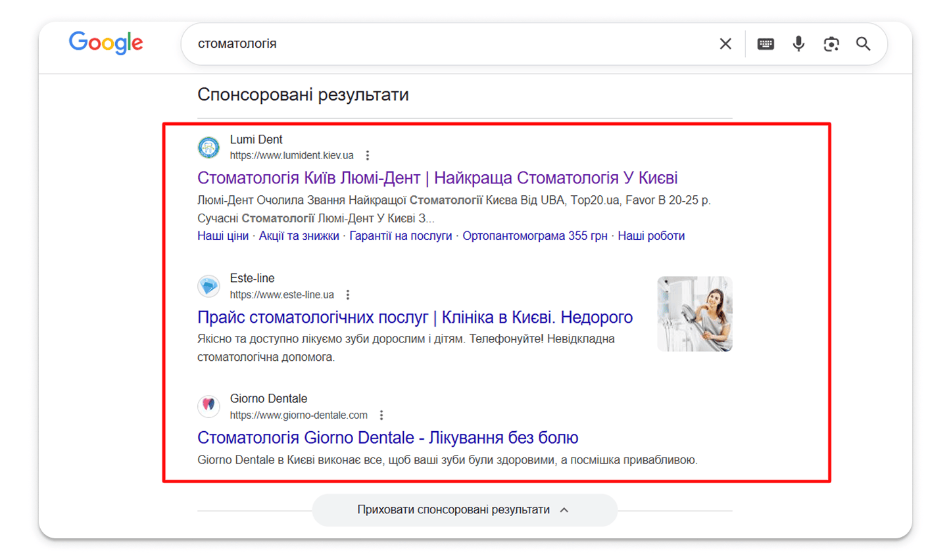Screen dimensions: 951x560
Task: Click the magnifying glass search icon
Action: (x=864, y=44)
